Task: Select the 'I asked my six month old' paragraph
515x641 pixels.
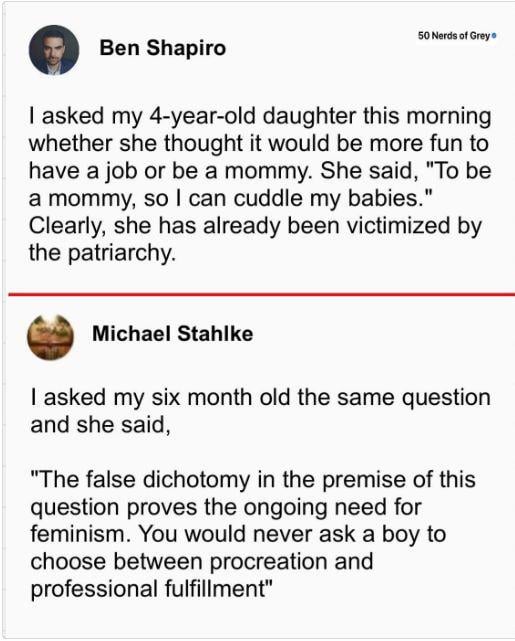Action: 260,411
